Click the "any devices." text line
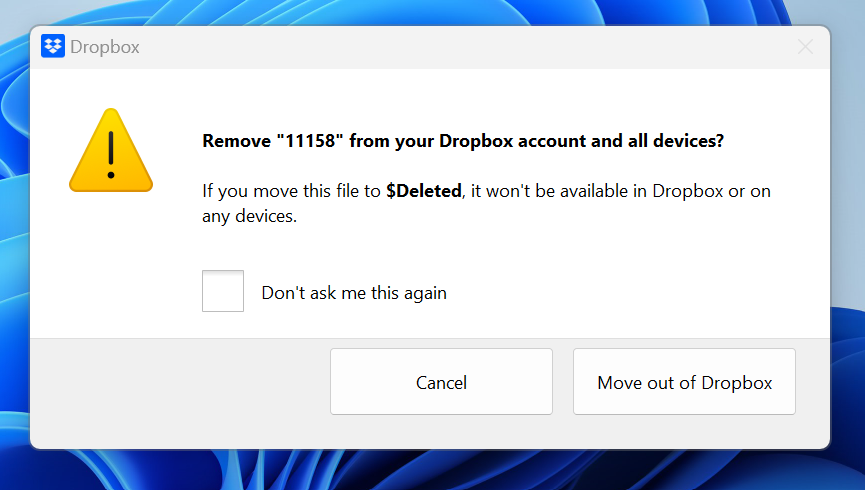Image resolution: width=865 pixels, height=490 pixels. point(250,215)
